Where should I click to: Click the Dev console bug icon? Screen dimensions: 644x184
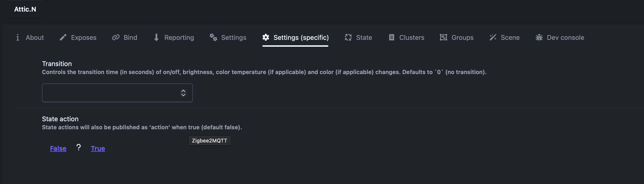click(x=539, y=38)
